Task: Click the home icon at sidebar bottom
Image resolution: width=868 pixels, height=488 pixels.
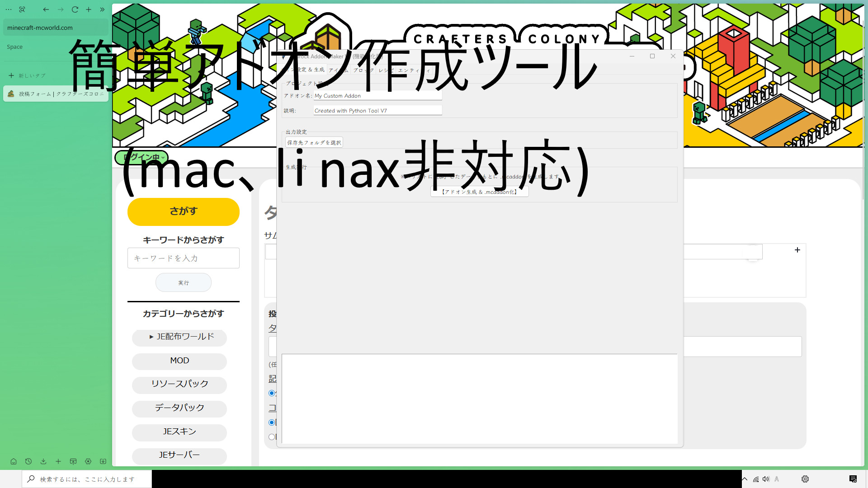Action: coord(14,461)
